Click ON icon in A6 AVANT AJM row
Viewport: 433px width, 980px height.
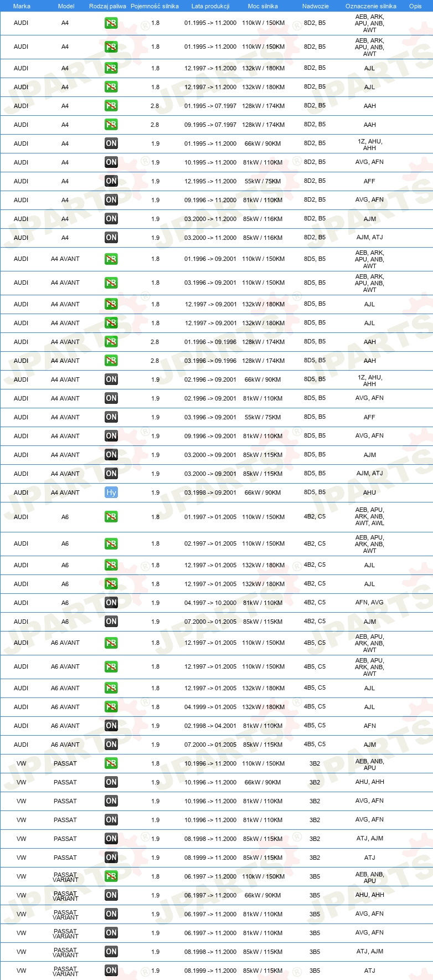(x=111, y=744)
